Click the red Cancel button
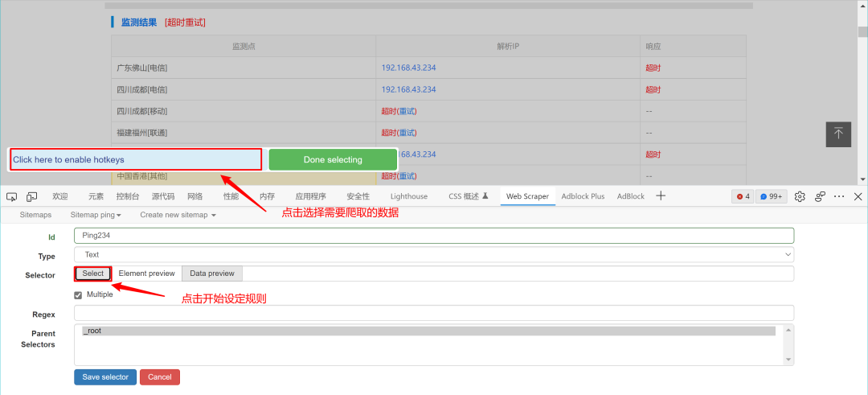 click(160, 376)
